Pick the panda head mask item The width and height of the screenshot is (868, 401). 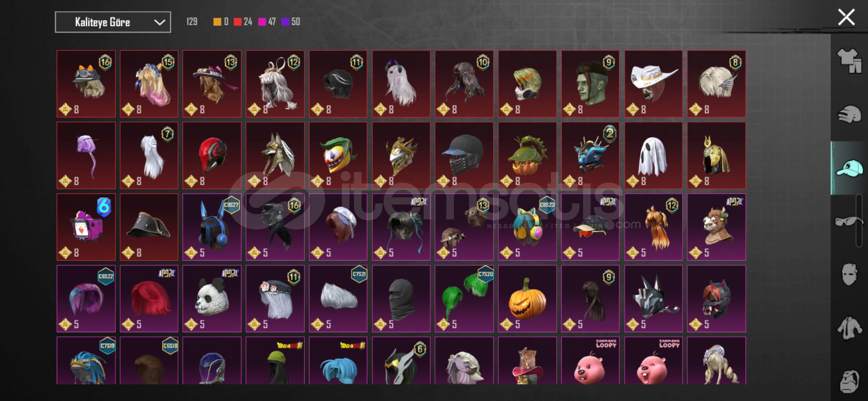(212, 299)
